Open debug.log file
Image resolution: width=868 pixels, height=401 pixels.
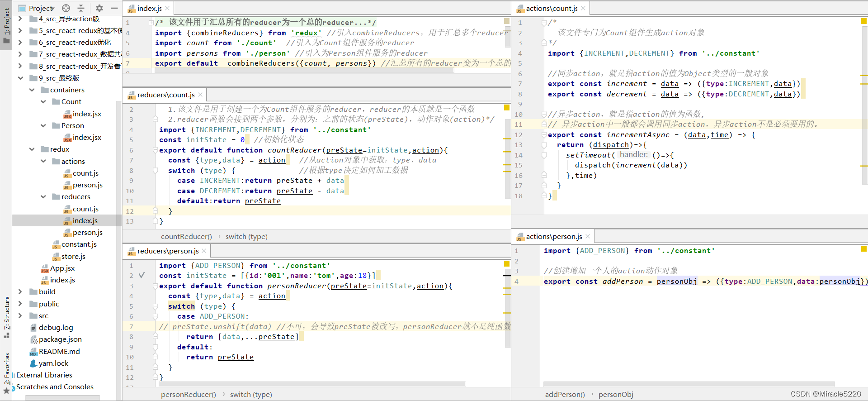coord(56,327)
